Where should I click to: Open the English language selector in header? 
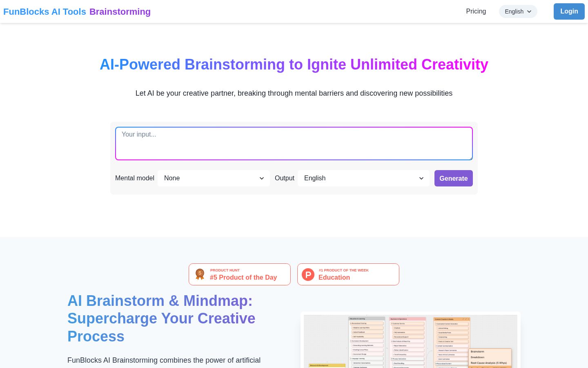pos(518,11)
